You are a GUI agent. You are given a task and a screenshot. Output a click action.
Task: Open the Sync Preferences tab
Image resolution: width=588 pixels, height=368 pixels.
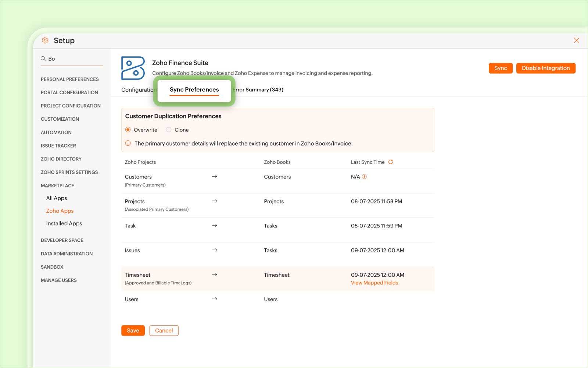[x=194, y=90]
